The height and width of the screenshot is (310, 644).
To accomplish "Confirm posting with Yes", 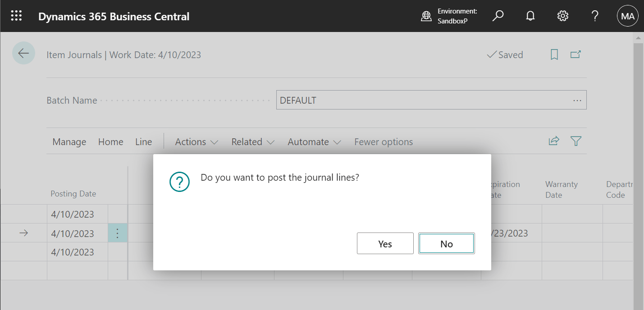I will tap(385, 243).
